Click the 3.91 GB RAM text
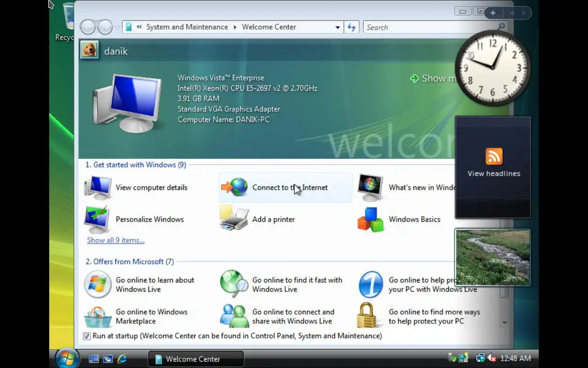Viewport: 588px width, 368px height. (x=198, y=98)
